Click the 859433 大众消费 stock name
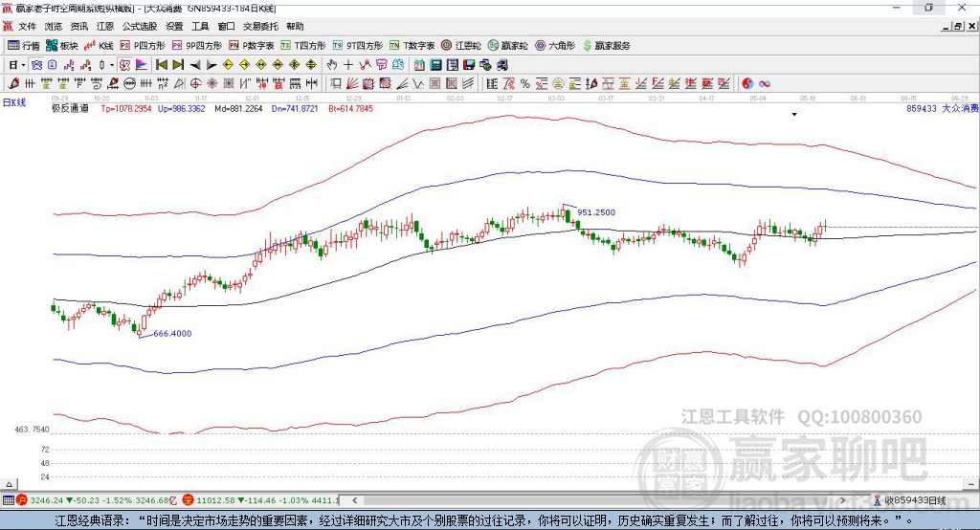Screen dimensions: 980x530 (x=943, y=109)
